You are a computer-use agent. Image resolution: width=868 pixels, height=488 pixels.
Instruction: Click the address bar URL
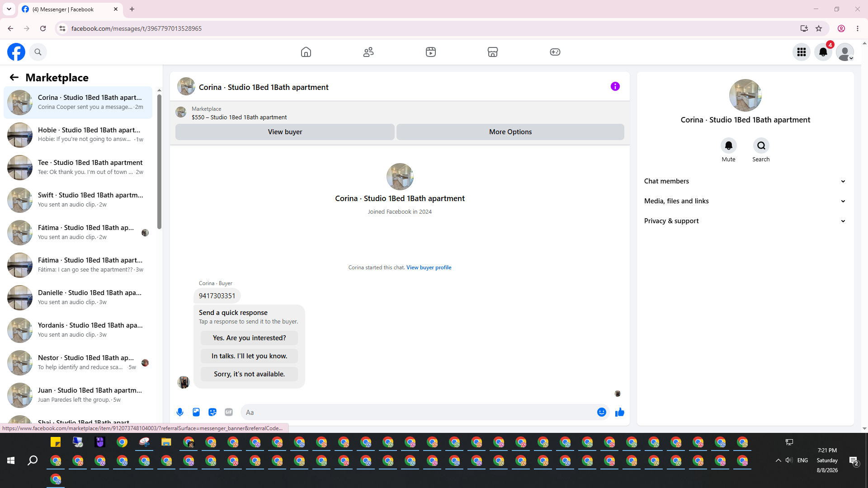pyautogui.click(x=137, y=28)
